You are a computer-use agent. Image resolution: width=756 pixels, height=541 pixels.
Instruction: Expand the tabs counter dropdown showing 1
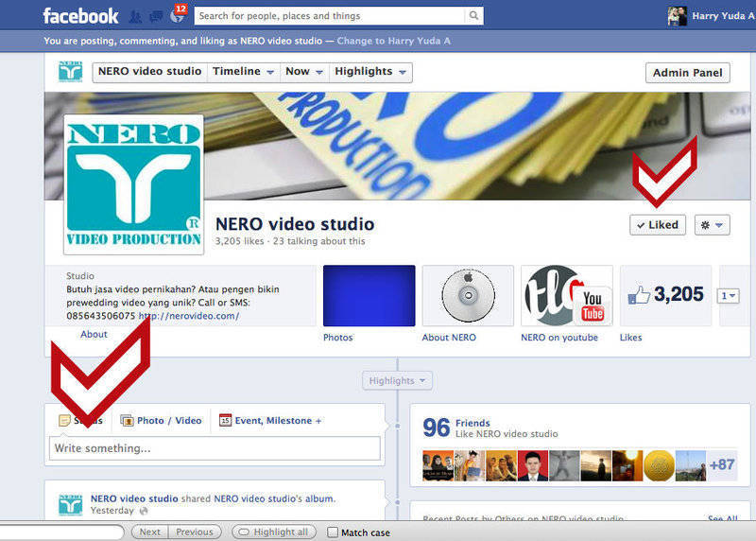[728, 296]
